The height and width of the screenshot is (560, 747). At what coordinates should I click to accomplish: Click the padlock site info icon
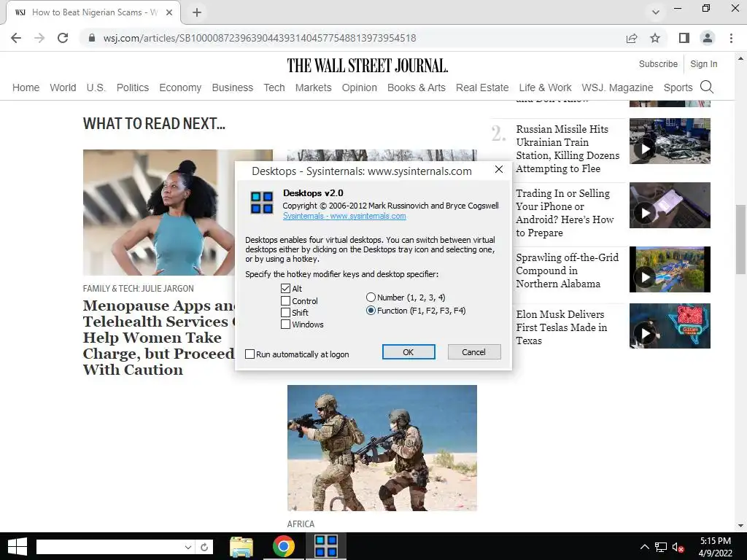[92, 38]
